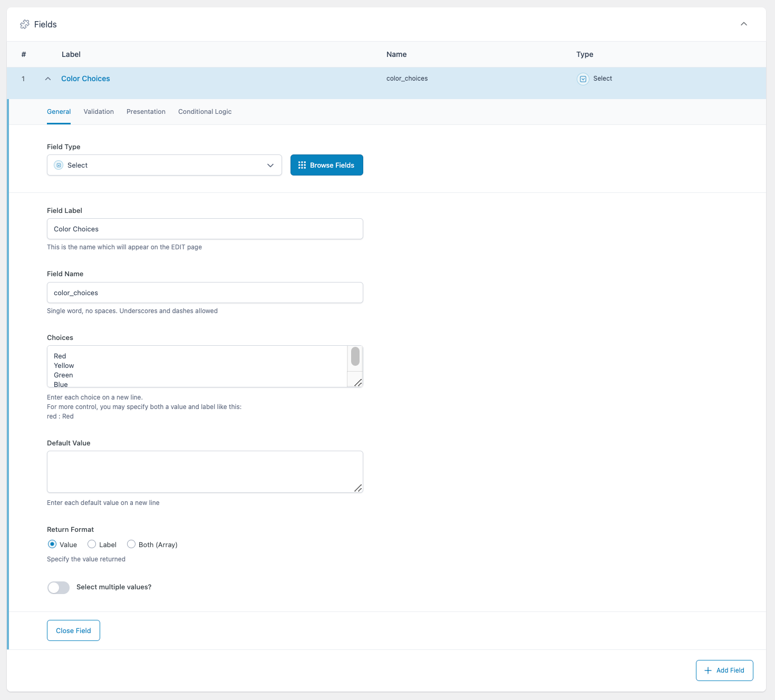Image resolution: width=775 pixels, height=700 pixels.
Task: Select the Value radio option
Action: coord(52,544)
